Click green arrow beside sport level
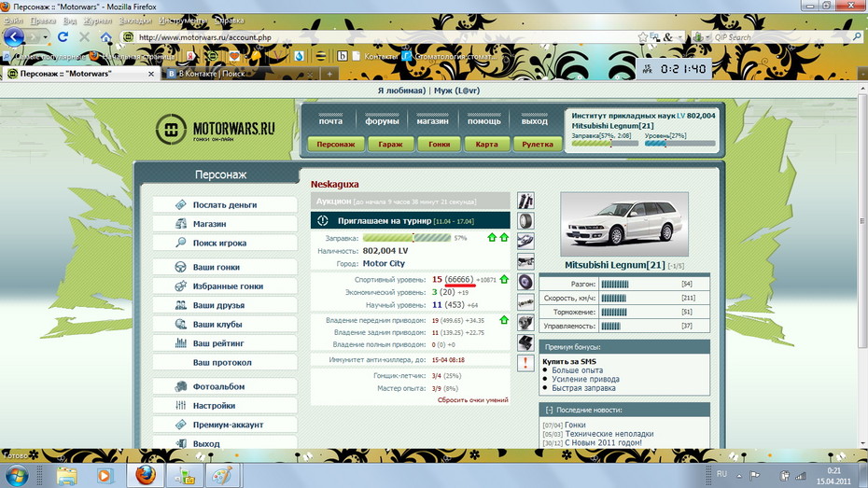Screen dimensions: 868x488 504,279
